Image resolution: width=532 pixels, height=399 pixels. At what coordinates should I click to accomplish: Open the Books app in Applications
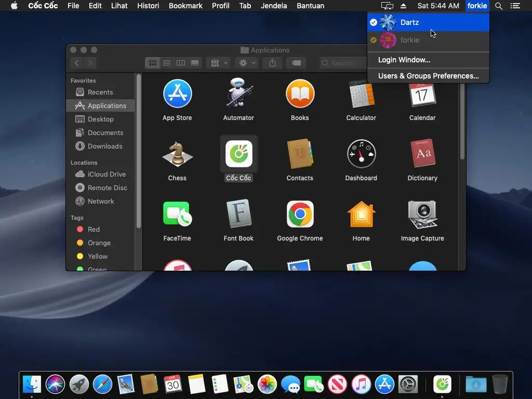[x=300, y=94]
